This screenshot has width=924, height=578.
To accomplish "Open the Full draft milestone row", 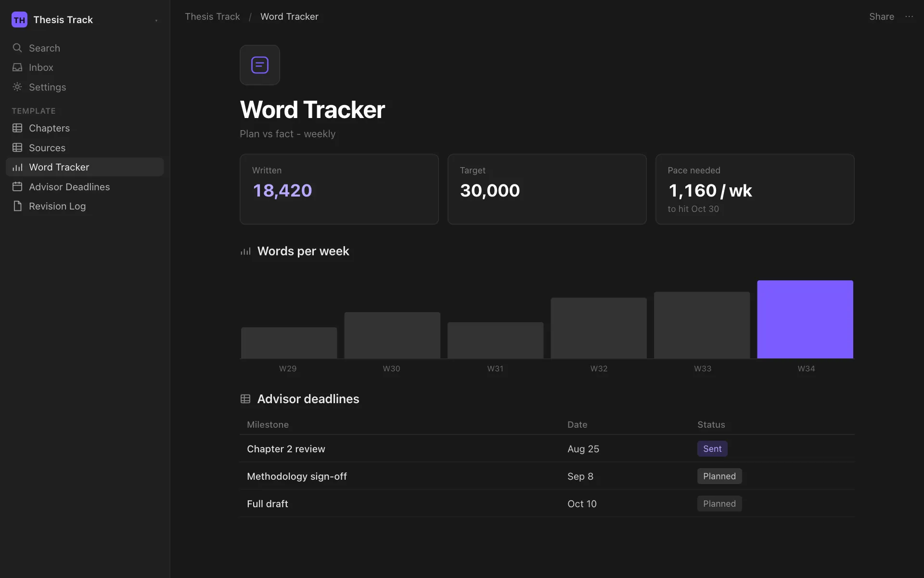I will pyautogui.click(x=547, y=504).
